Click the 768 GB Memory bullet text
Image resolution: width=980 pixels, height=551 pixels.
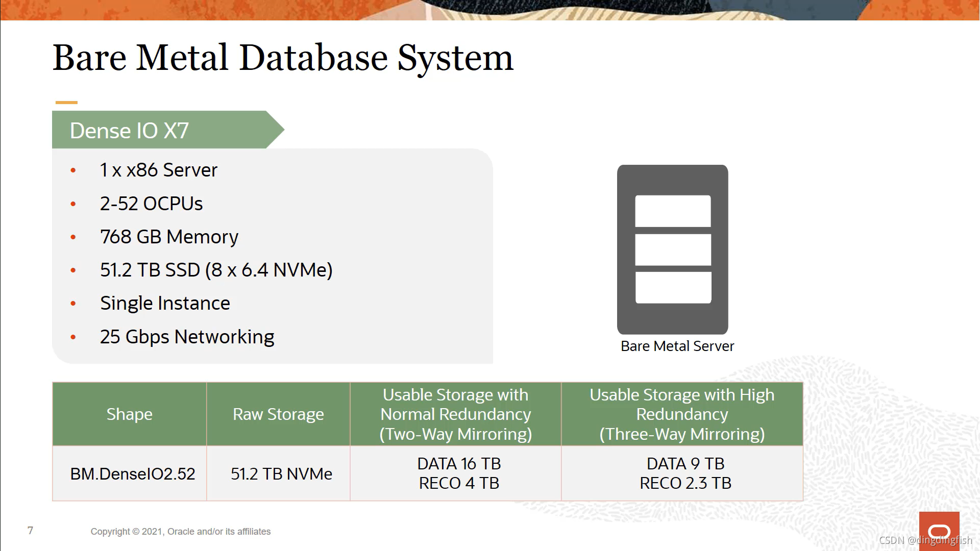169,237
